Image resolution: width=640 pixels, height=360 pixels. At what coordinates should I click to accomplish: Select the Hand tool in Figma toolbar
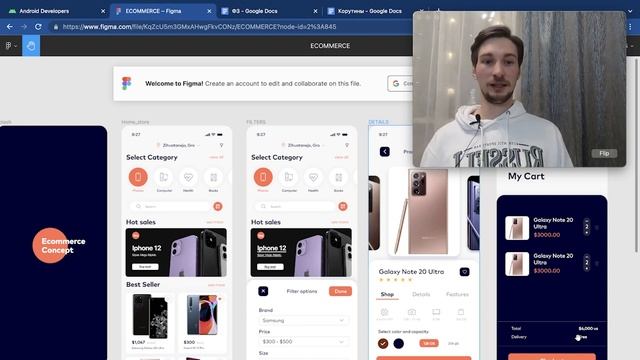[x=31, y=46]
